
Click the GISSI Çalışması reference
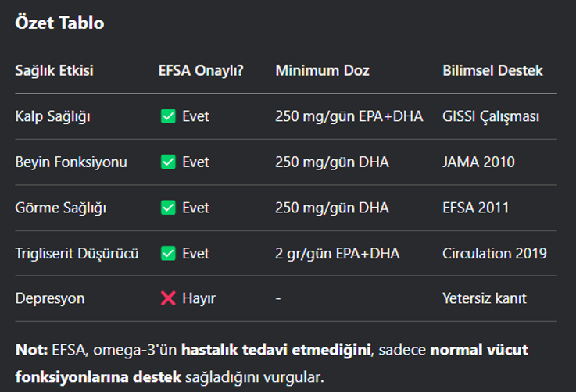491,116
